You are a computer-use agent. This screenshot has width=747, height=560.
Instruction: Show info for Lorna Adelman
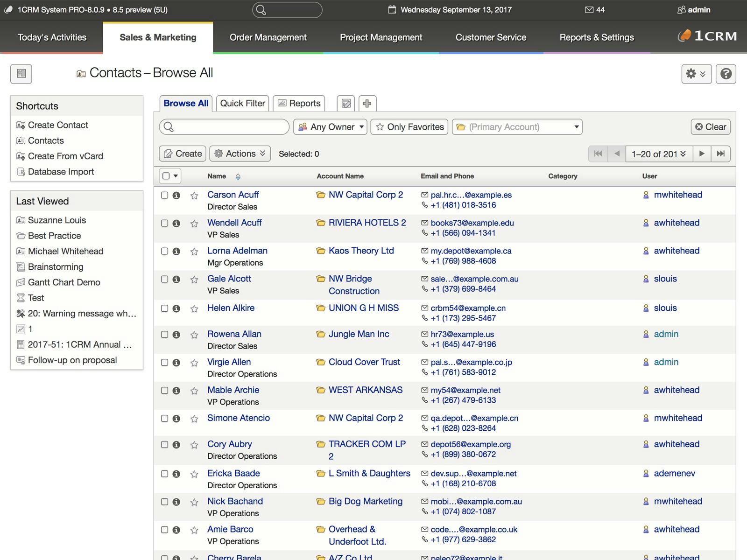click(176, 252)
